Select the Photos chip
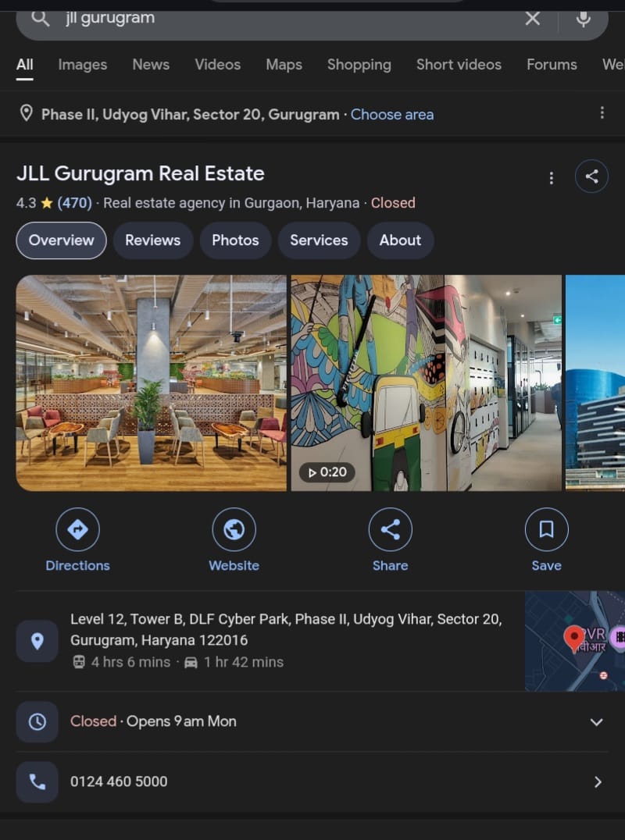Image resolution: width=625 pixels, height=840 pixels. tap(235, 240)
